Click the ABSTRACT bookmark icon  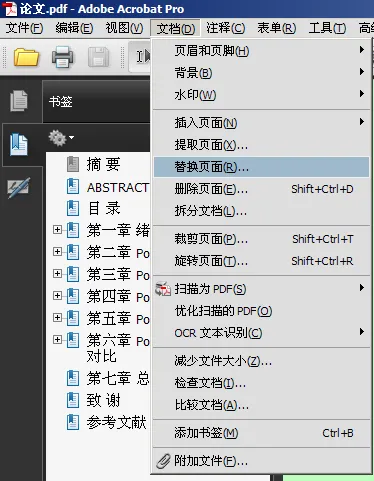73,186
